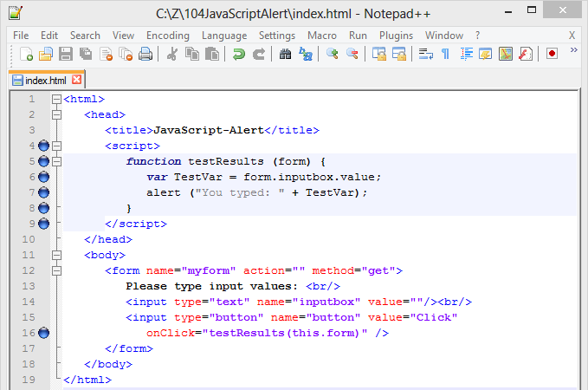588x390 pixels.
Task: Click the Print toolbar icon
Action: pos(145,54)
